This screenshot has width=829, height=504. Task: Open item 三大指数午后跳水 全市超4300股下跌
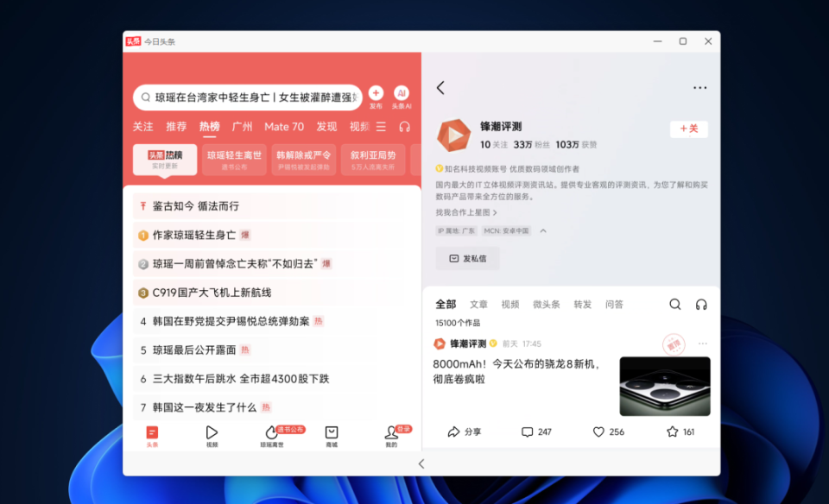272,379
